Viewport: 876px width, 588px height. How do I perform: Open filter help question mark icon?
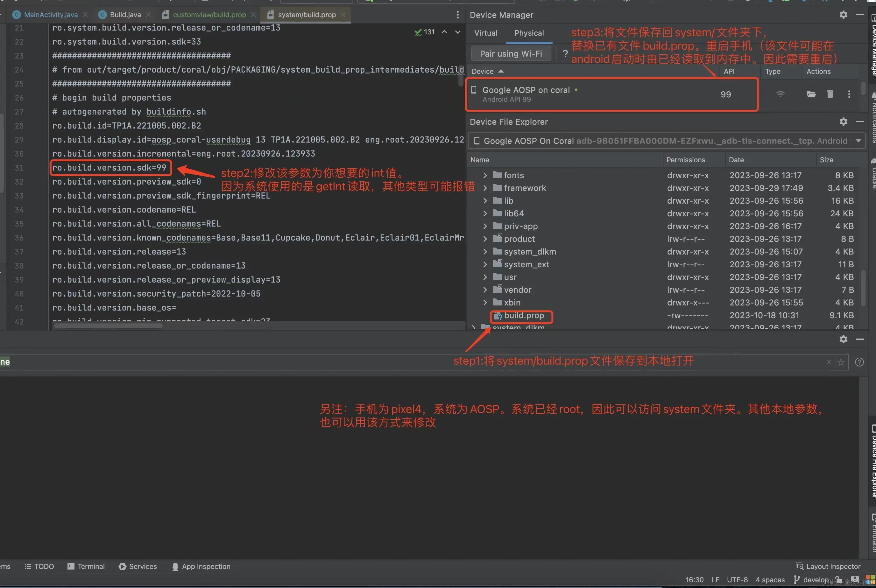(x=859, y=362)
